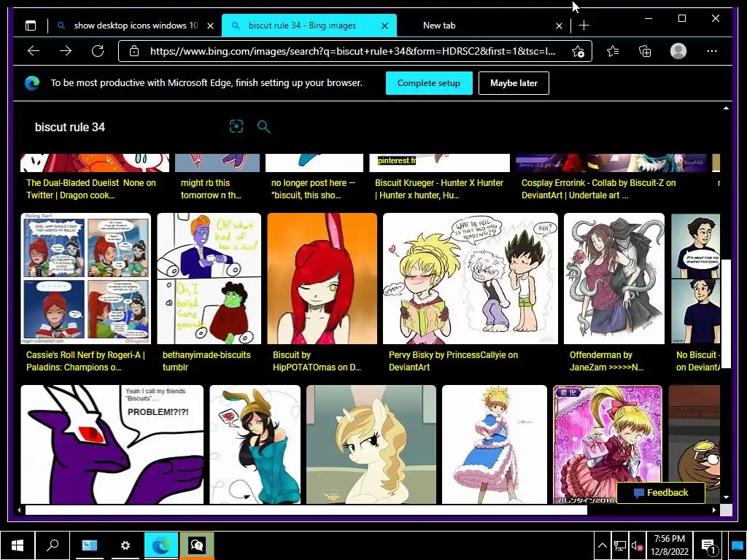Click the vertical page scrollbar thumb
Image resolution: width=747 pixels, height=560 pixels.
pyautogui.click(x=726, y=314)
